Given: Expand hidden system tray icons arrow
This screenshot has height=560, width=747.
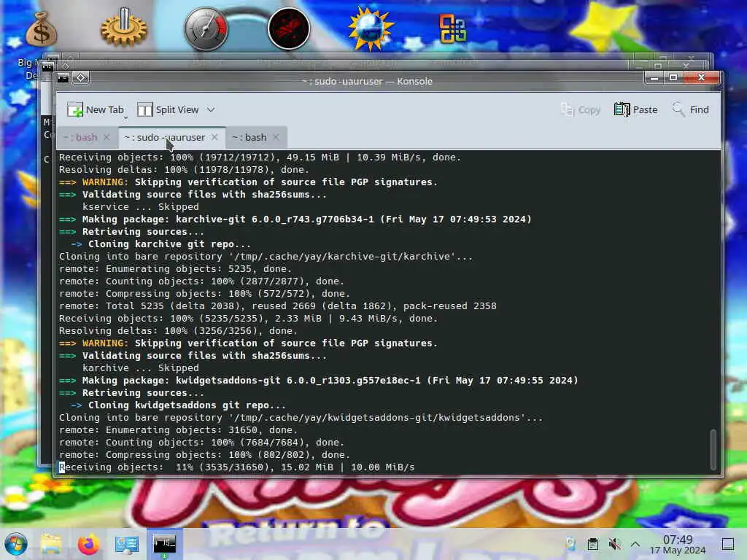Looking at the screenshot, I should [x=635, y=544].
